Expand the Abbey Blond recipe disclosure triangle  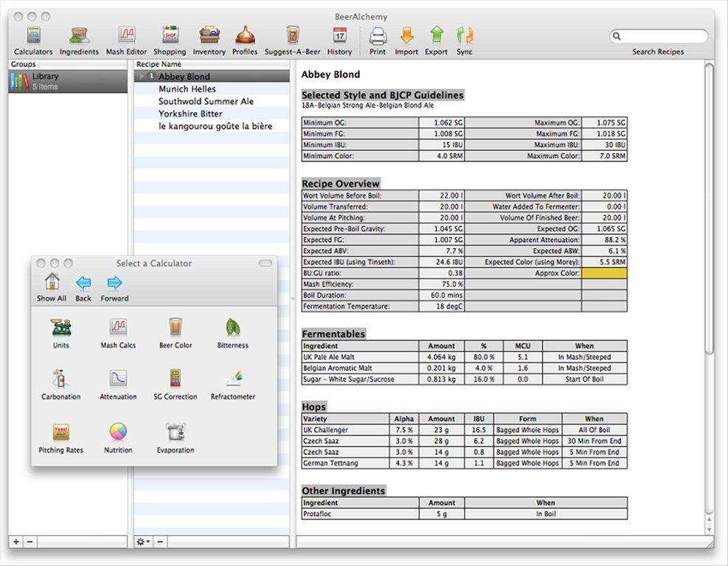142,76
